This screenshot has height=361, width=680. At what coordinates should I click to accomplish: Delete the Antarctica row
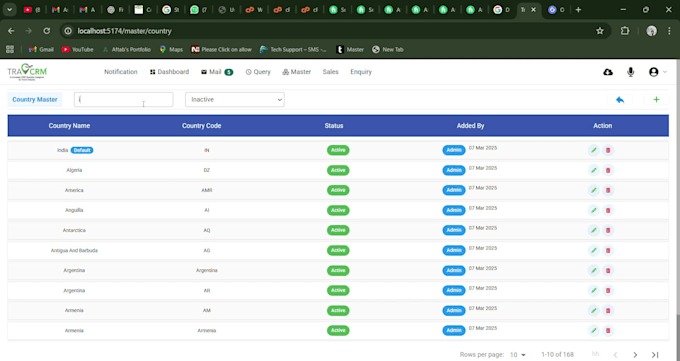608,230
